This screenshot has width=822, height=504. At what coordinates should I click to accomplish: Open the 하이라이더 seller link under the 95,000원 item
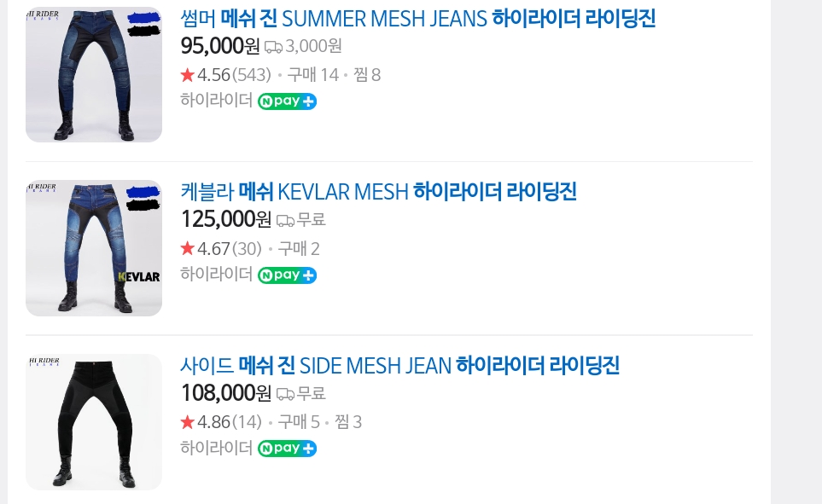[x=216, y=101]
